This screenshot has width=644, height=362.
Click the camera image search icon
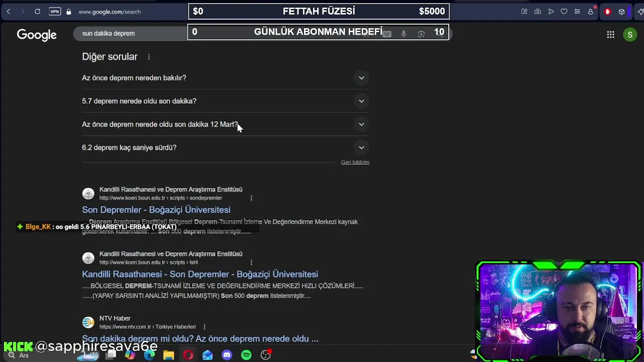tap(421, 34)
